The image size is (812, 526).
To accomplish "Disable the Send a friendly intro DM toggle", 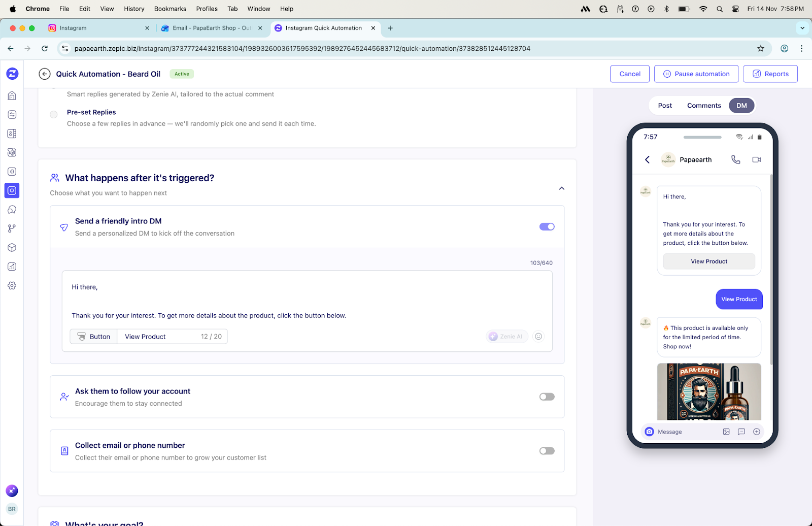I will (547, 227).
